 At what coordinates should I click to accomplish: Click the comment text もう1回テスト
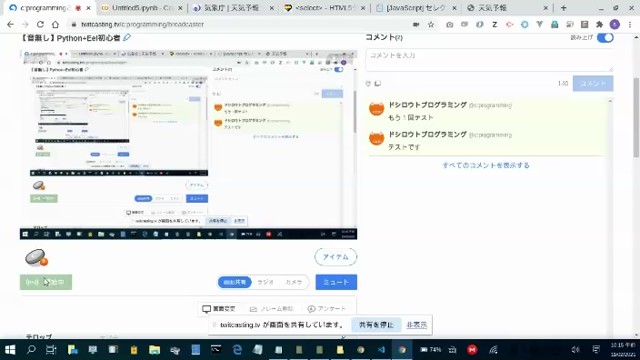(411, 118)
